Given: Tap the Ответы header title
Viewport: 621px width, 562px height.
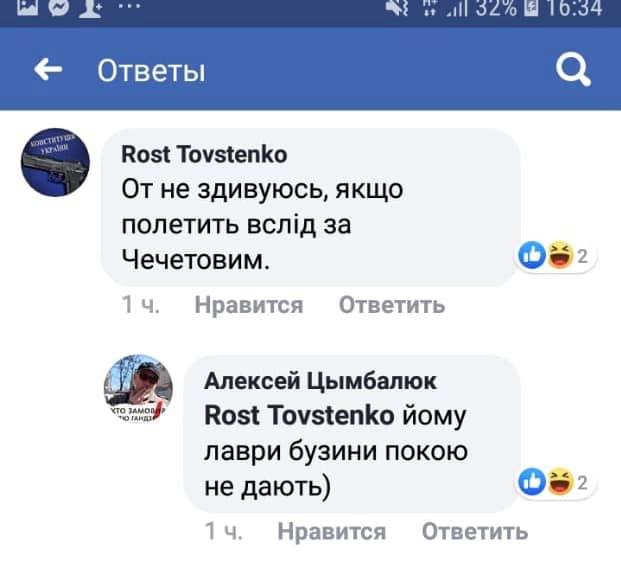Looking at the screenshot, I should [x=151, y=71].
